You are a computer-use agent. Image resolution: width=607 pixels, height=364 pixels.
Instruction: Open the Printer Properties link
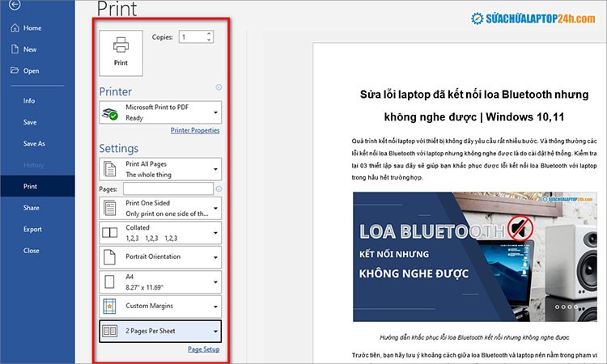pyautogui.click(x=195, y=130)
